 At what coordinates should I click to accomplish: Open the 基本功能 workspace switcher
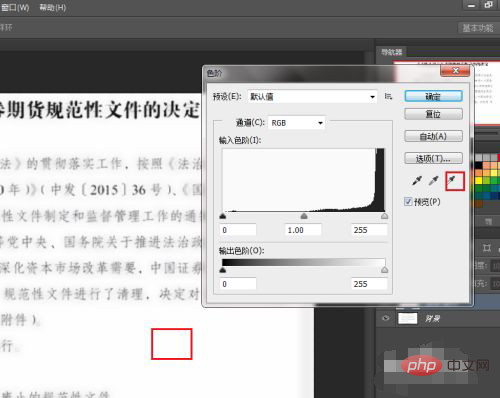[x=478, y=28]
